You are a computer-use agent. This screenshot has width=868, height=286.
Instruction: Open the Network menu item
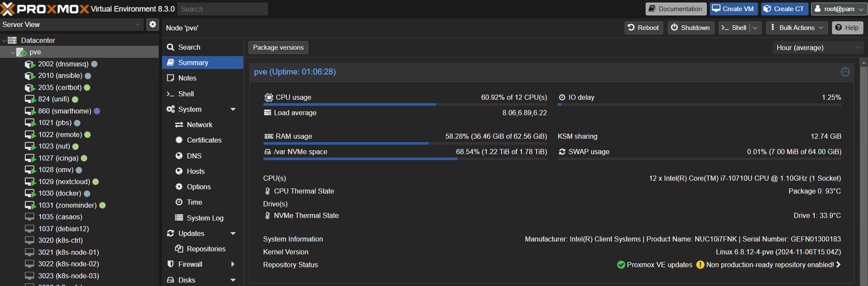click(199, 125)
